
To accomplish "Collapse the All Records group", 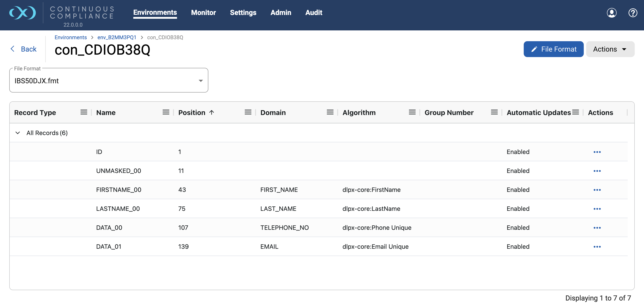I will (17, 133).
